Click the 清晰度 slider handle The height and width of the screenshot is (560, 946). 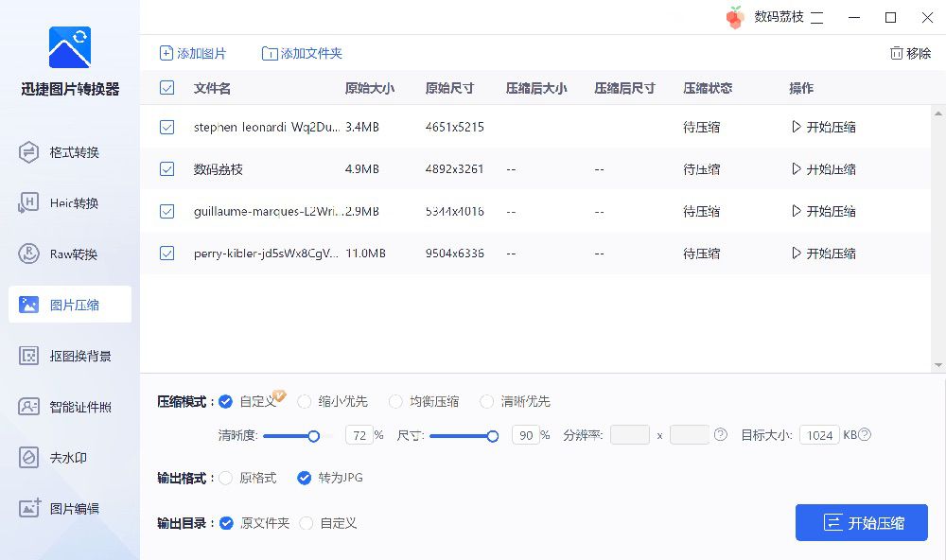[314, 436]
